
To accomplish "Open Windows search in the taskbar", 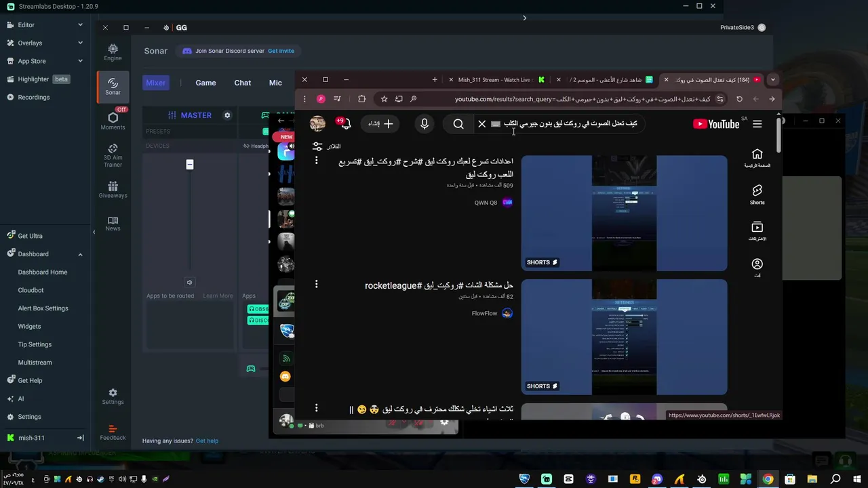I will click(x=835, y=479).
